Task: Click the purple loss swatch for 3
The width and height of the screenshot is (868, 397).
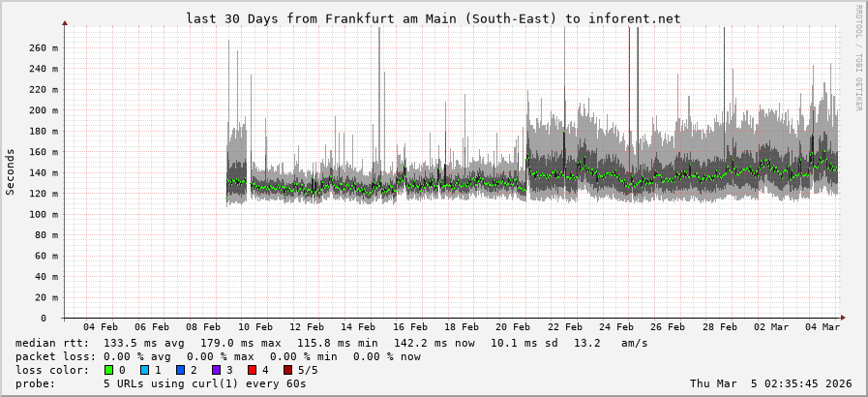Action: (216, 370)
